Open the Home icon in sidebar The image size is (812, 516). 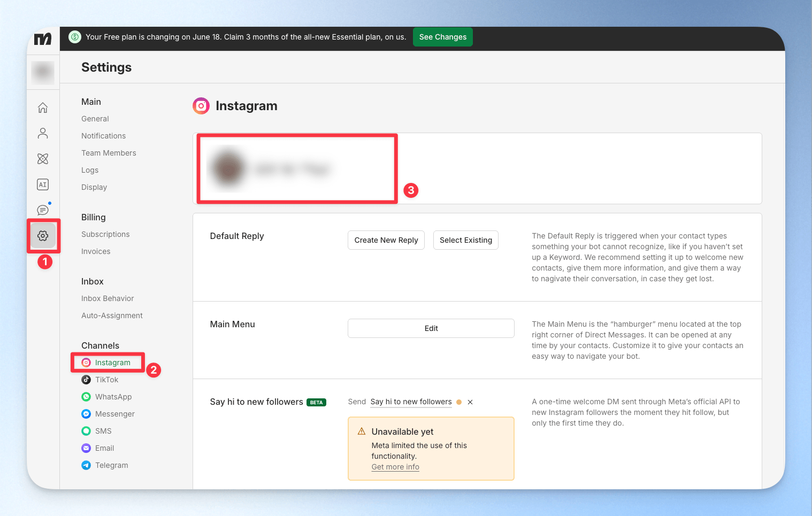click(x=43, y=107)
